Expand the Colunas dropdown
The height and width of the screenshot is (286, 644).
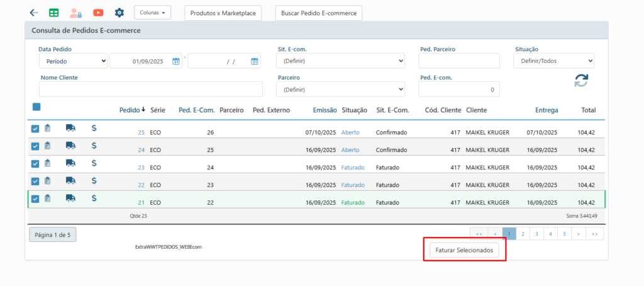tap(152, 13)
